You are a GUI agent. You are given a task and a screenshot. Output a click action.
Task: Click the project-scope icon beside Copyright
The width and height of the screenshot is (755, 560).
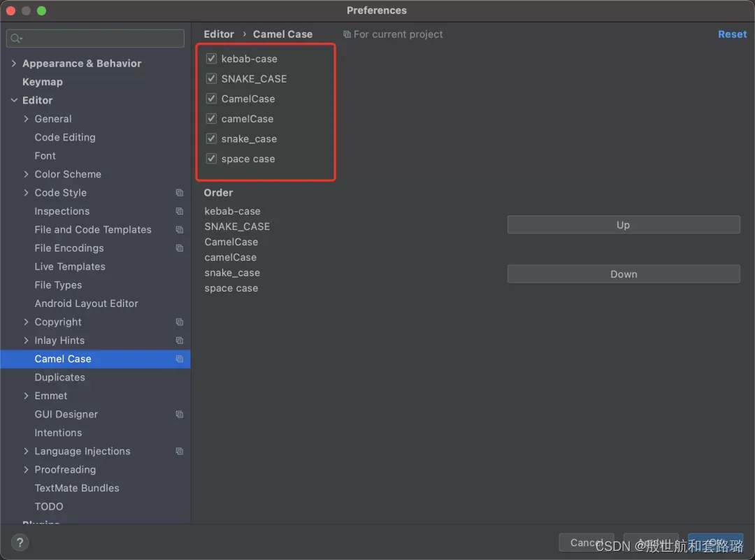180,322
